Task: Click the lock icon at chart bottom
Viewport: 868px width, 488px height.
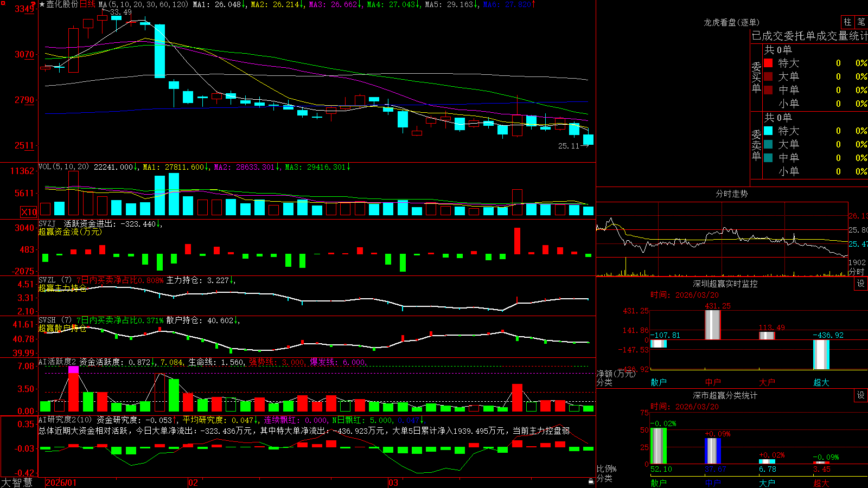Action: 591,481
